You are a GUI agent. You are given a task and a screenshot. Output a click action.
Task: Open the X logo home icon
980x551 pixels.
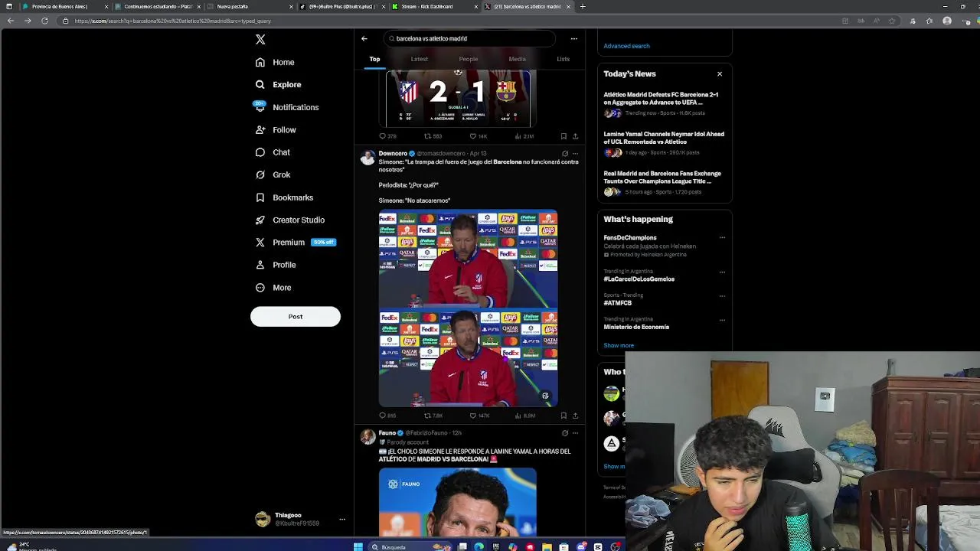point(260,39)
